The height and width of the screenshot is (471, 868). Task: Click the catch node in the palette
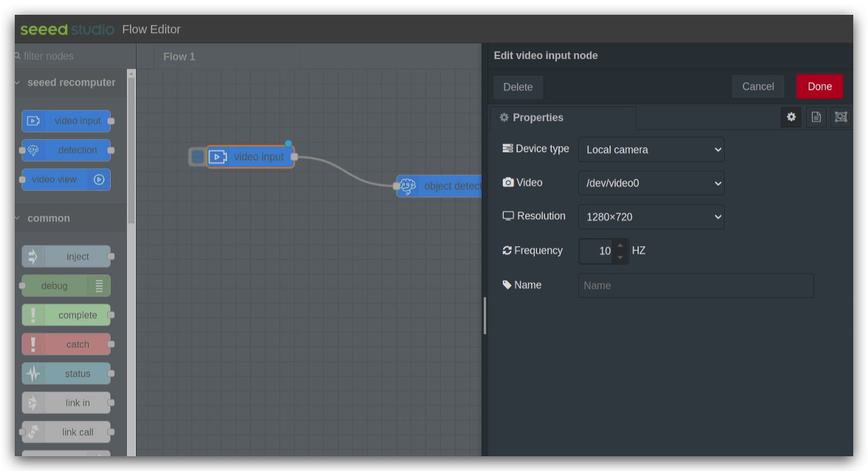(x=66, y=344)
